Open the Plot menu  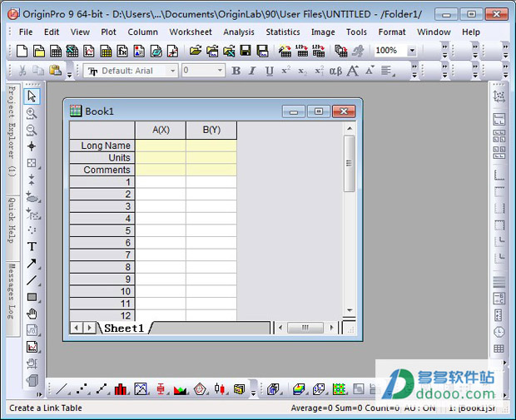click(x=108, y=32)
